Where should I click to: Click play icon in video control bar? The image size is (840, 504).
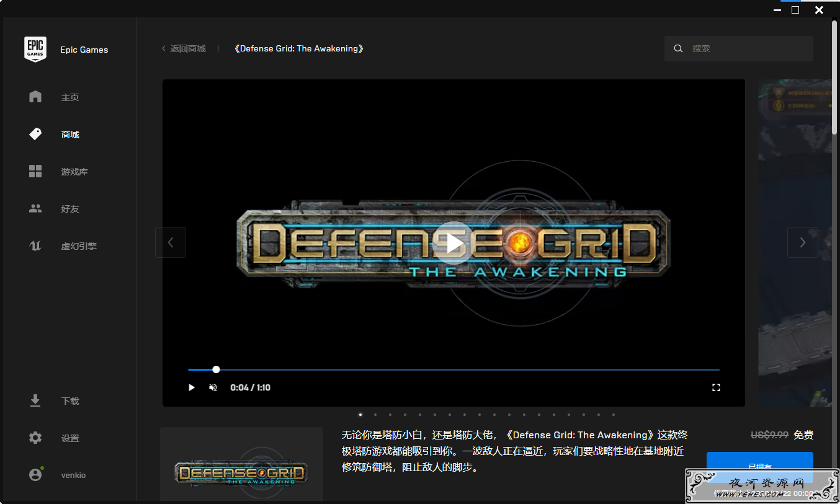tap(192, 387)
